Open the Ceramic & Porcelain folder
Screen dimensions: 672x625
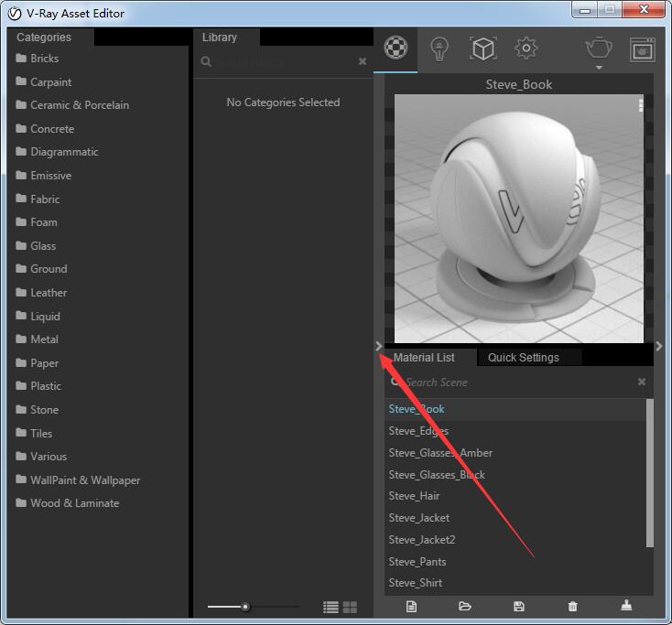point(72,105)
